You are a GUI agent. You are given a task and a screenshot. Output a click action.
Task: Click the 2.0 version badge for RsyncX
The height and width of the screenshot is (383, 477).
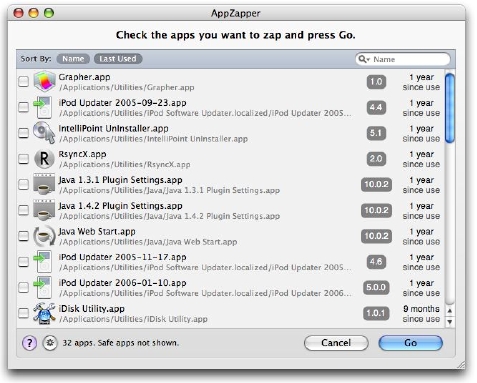pos(376,159)
